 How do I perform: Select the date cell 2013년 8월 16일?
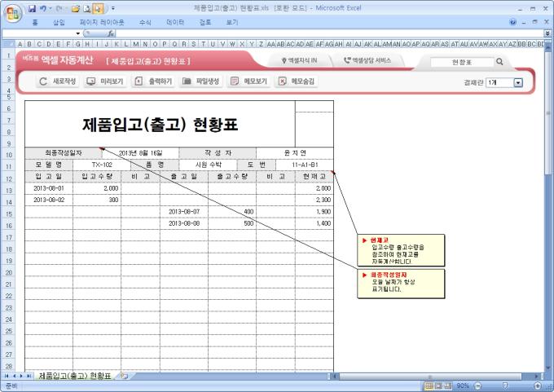click(x=141, y=153)
